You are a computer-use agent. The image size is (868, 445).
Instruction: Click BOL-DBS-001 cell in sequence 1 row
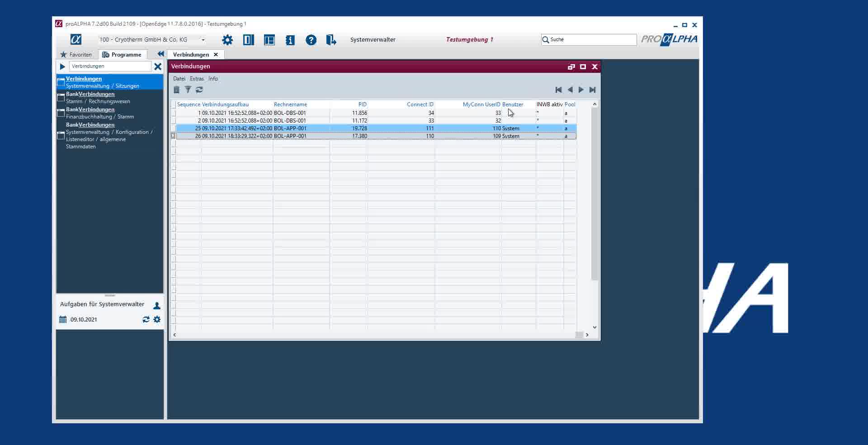[x=301, y=113]
